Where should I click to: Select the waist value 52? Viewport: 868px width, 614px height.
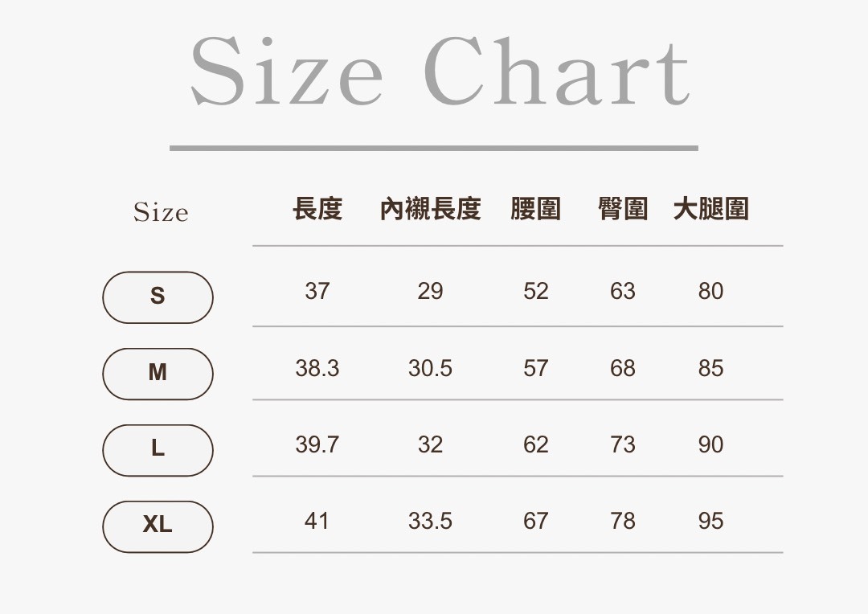[535, 291]
